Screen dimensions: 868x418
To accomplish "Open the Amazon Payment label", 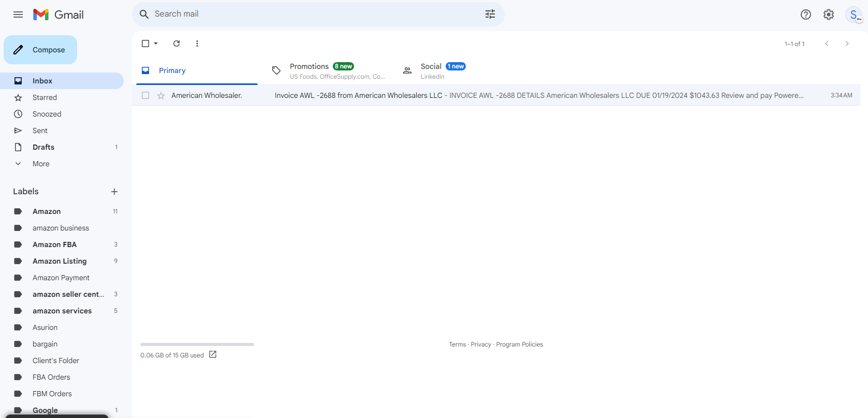I will tap(62, 278).
